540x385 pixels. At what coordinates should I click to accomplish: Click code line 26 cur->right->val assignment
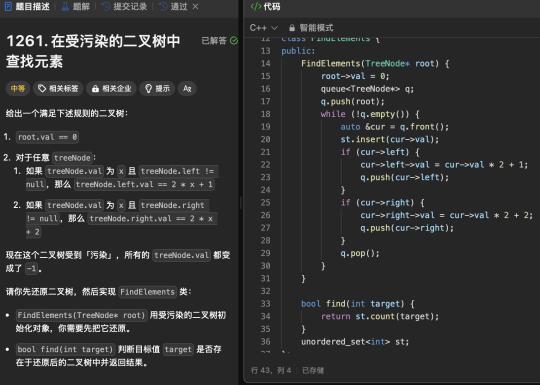pos(447,215)
